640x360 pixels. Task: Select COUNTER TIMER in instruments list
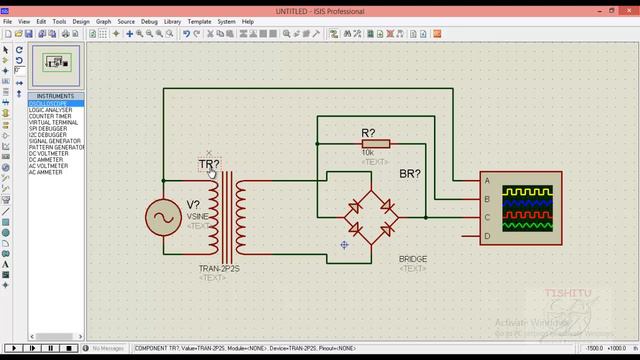pyautogui.click(x=56, y=116)
